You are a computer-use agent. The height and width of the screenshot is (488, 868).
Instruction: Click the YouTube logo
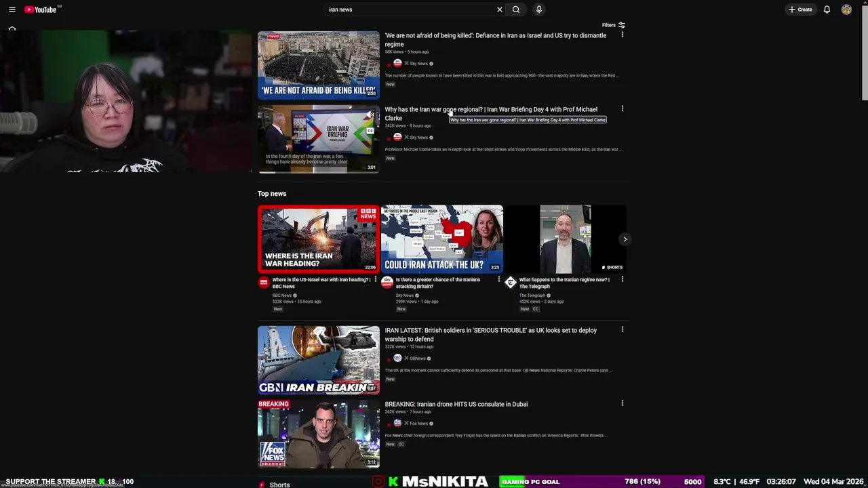[x=41, y=9]
